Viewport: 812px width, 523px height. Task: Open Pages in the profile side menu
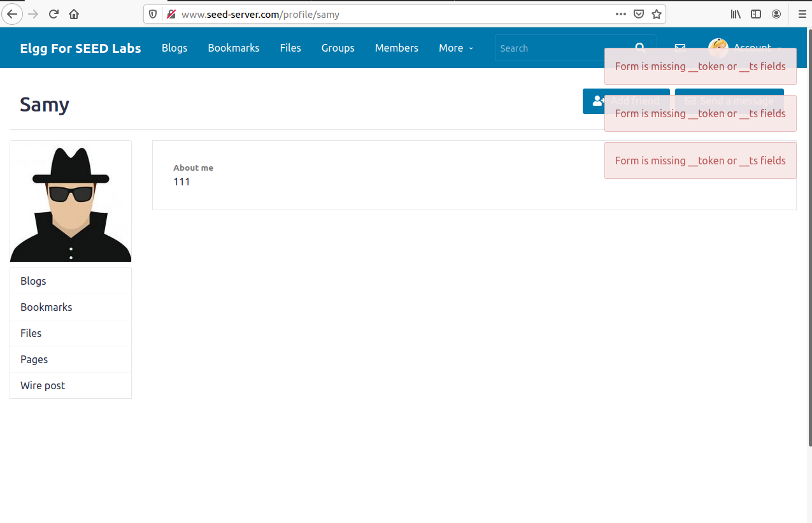tap(71, 359)
